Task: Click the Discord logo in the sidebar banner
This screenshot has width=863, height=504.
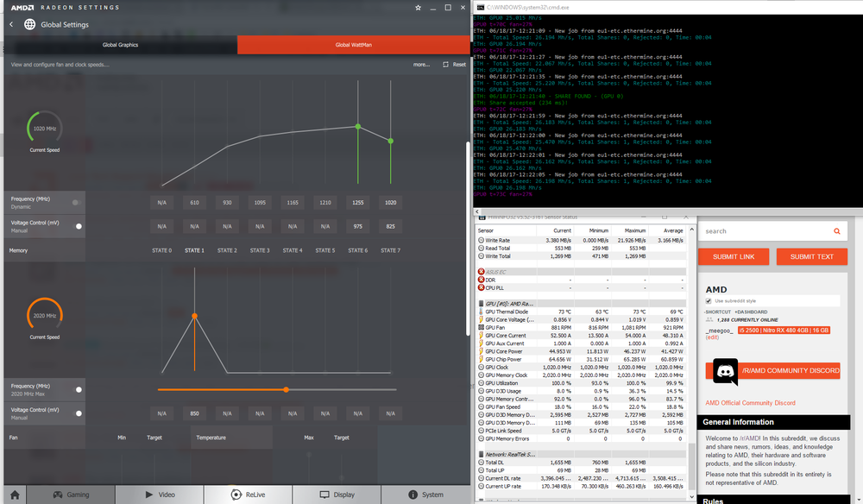Action: click(724, 371)
